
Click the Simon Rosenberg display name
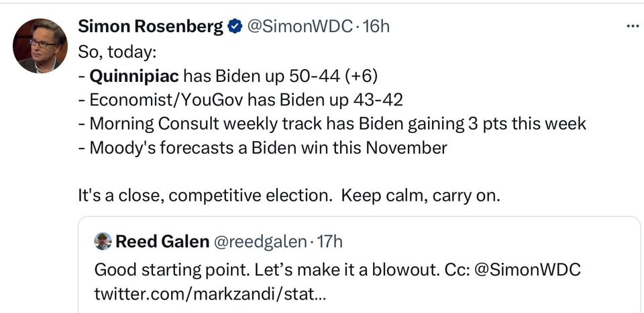point(150,27)
